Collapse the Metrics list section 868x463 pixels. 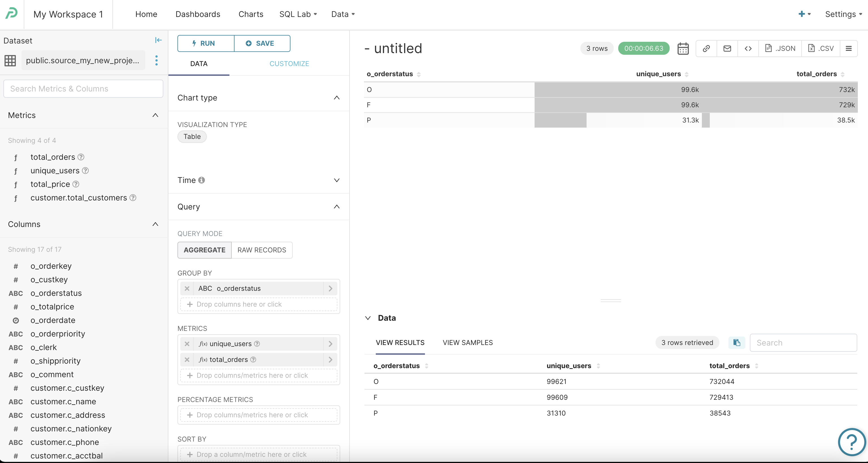pyautogui.click(x=155, y=115)
